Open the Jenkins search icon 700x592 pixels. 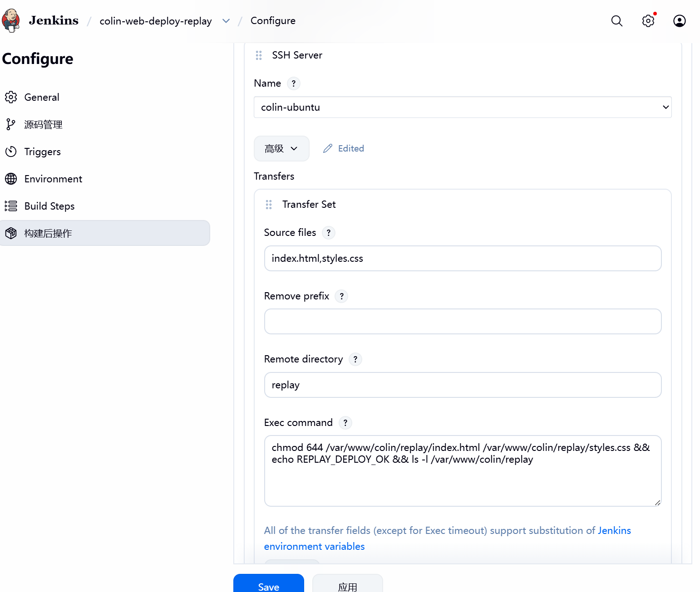(x=616, y=21)
